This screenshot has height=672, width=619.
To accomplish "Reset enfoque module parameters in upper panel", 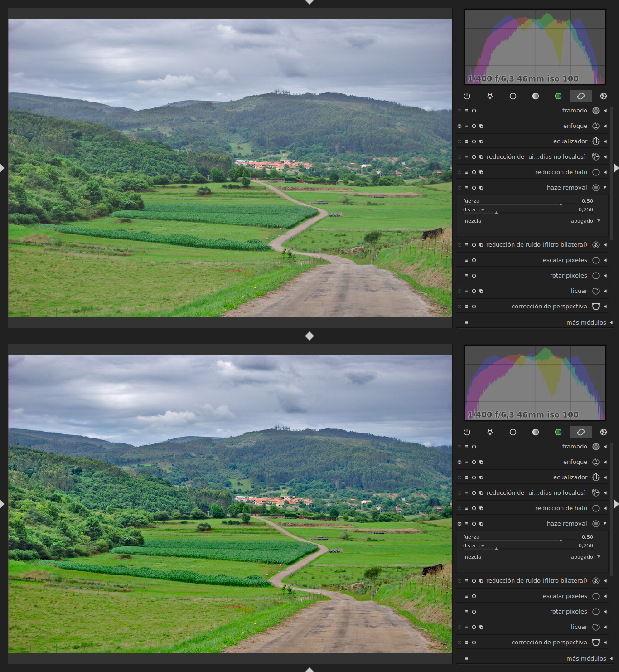I will 474,126.
